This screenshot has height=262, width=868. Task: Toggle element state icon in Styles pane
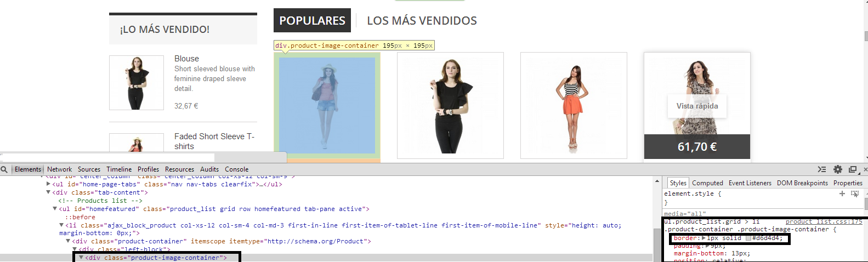[x=855, y=193]
